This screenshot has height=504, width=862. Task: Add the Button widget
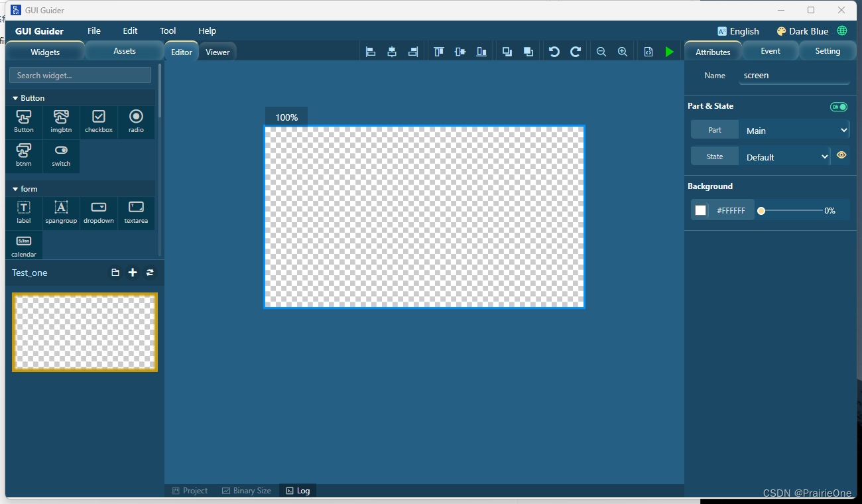[x=24, y=122]
